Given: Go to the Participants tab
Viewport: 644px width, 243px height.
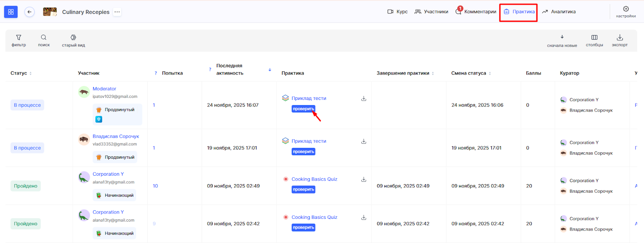Looking at the screenshot, I should (x=431, y=12).
